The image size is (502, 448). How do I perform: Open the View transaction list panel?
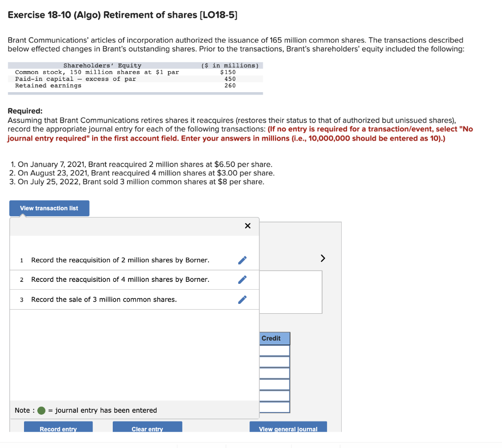tap(49, 208)
